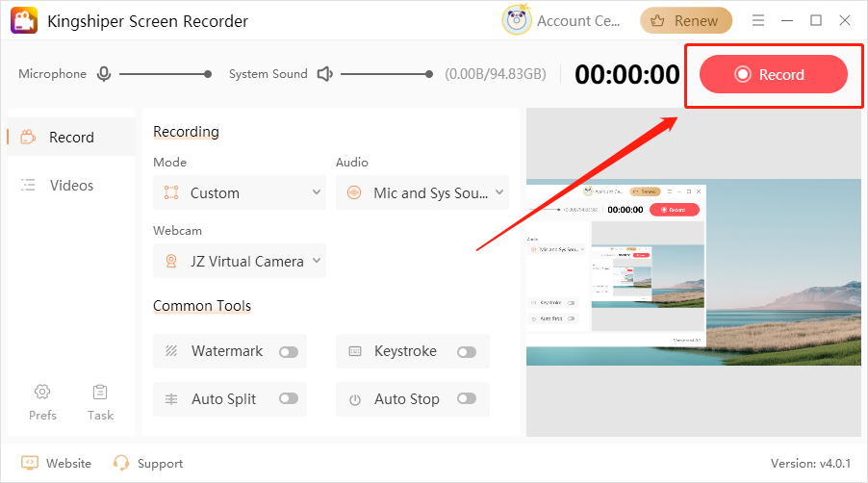Click the Watermark label
Image resolution: width=868 pixels, height=483 pixels.
click(227, 351)
